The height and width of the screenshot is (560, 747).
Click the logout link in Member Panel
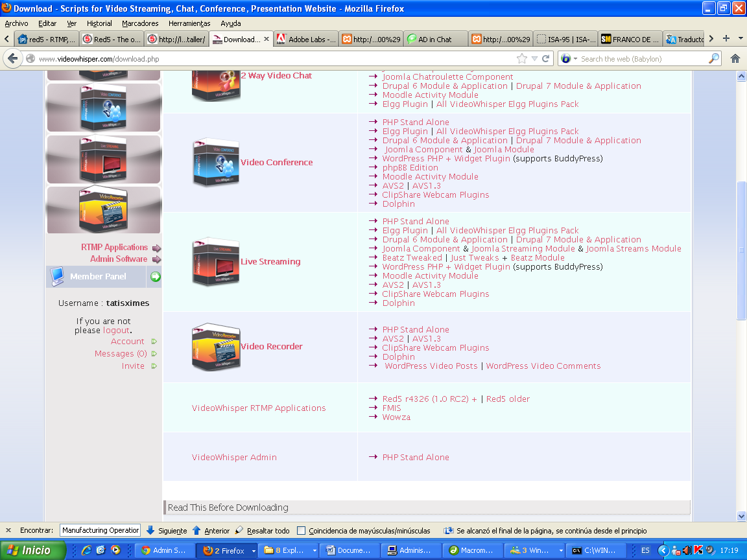[116, 331]
